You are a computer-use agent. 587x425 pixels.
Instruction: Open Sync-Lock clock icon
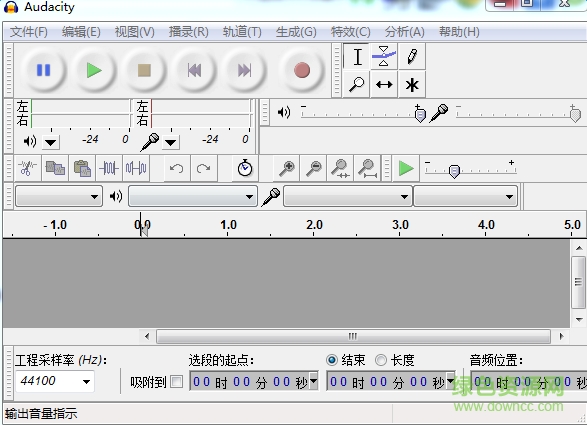pyautogui.click(x=245, y=169)
